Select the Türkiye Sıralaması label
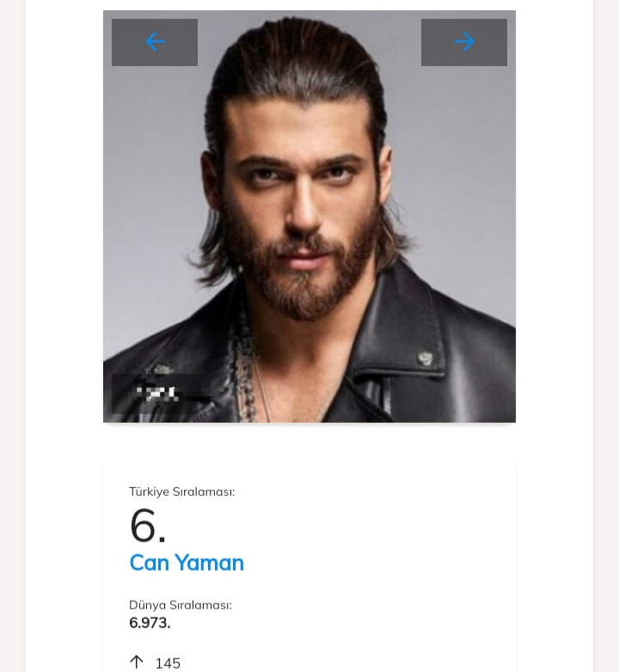Viewport: 619px width, 672px height. pos(181,492)
